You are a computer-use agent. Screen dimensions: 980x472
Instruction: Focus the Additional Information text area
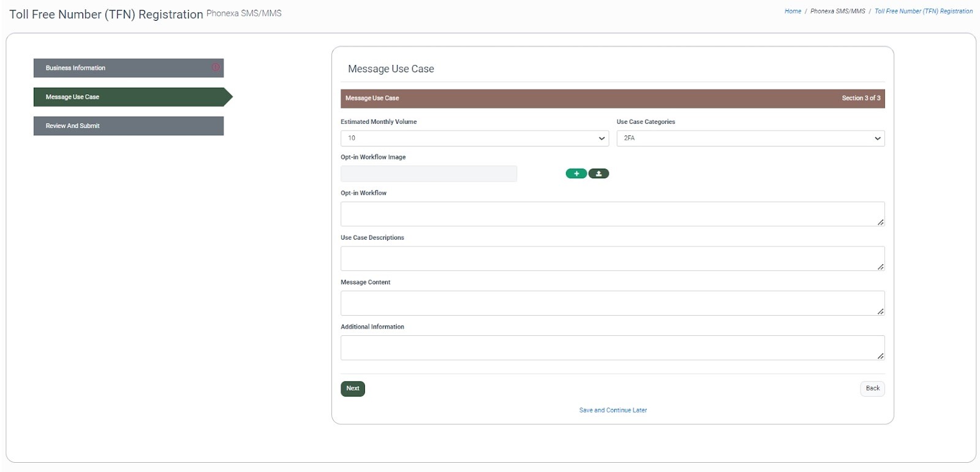pos(612,348)
